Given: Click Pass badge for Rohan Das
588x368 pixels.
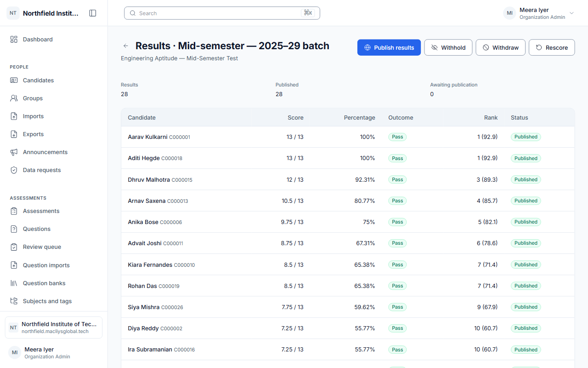Looking at the screenshot, I should pos(397,286).
